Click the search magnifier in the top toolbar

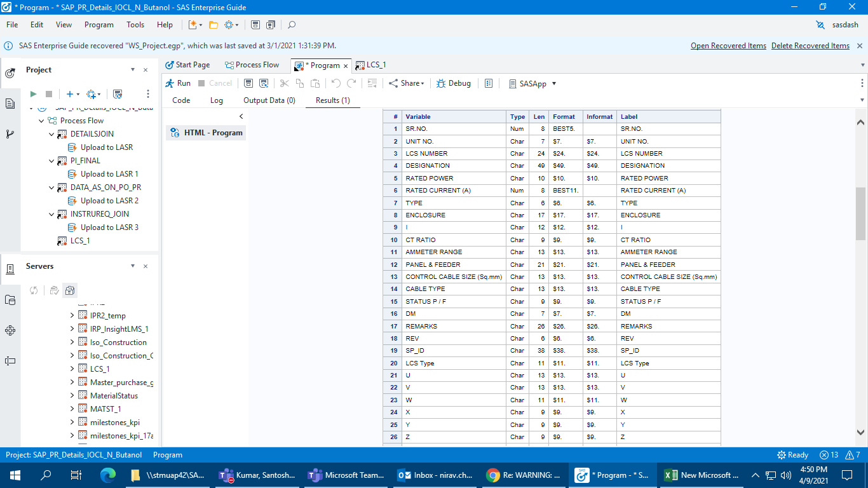292,25
